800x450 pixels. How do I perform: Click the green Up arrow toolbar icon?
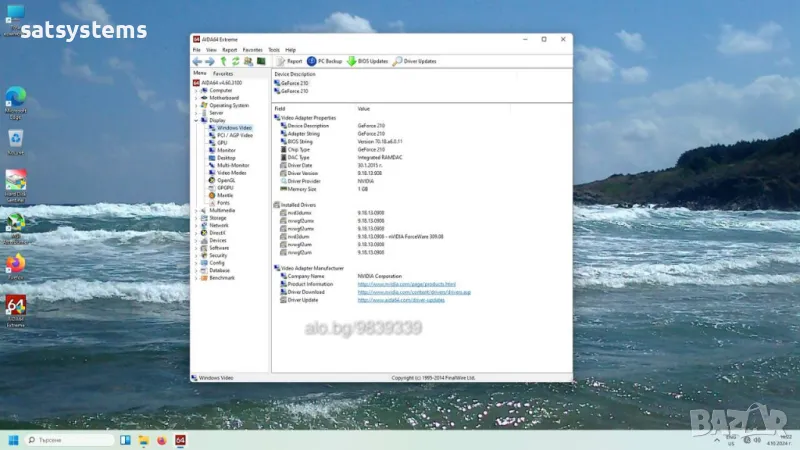[x=223, y=61]
